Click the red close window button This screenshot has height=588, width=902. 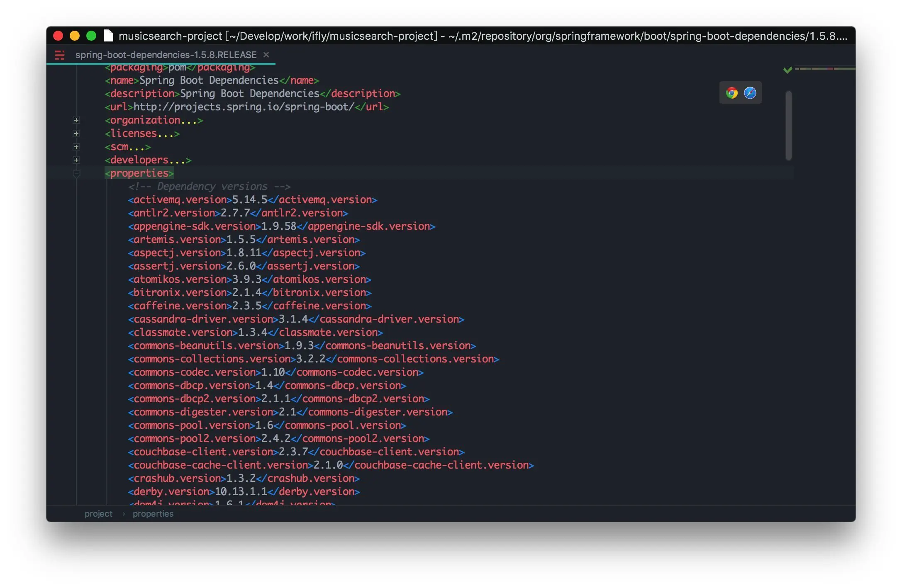pos(58,36)
